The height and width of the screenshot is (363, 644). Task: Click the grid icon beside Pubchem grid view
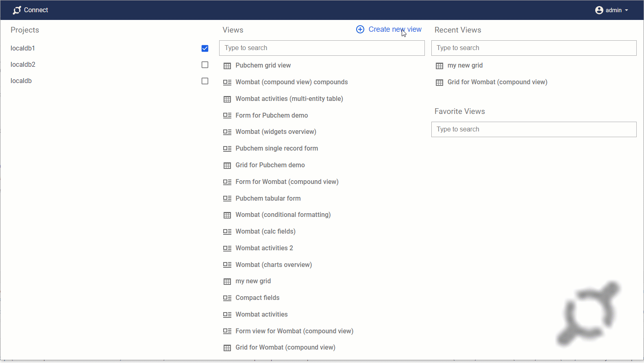click(227, 66)
